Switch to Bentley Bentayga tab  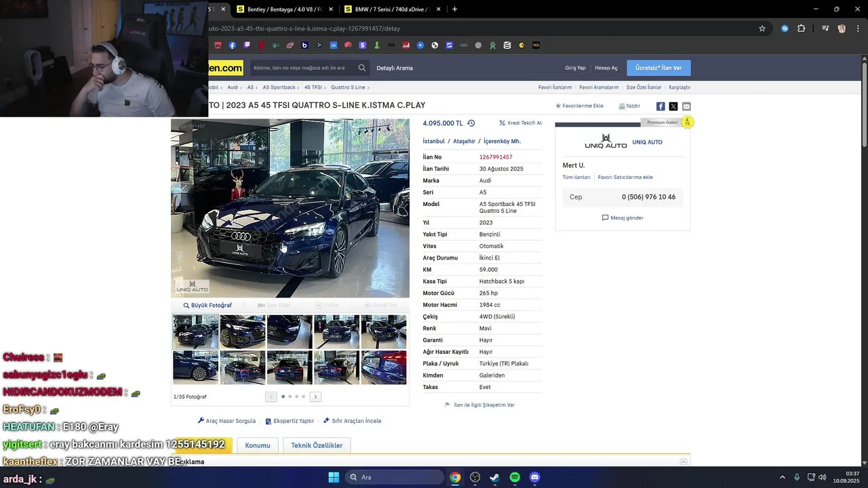click(285, 9)
